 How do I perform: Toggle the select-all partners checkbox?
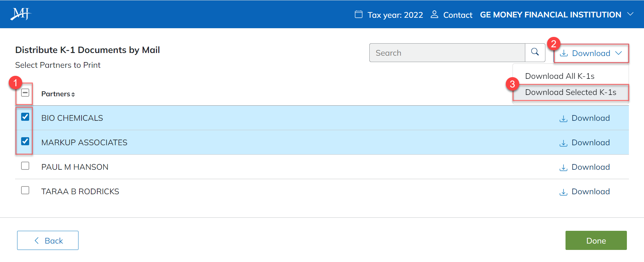pos(25,93)
